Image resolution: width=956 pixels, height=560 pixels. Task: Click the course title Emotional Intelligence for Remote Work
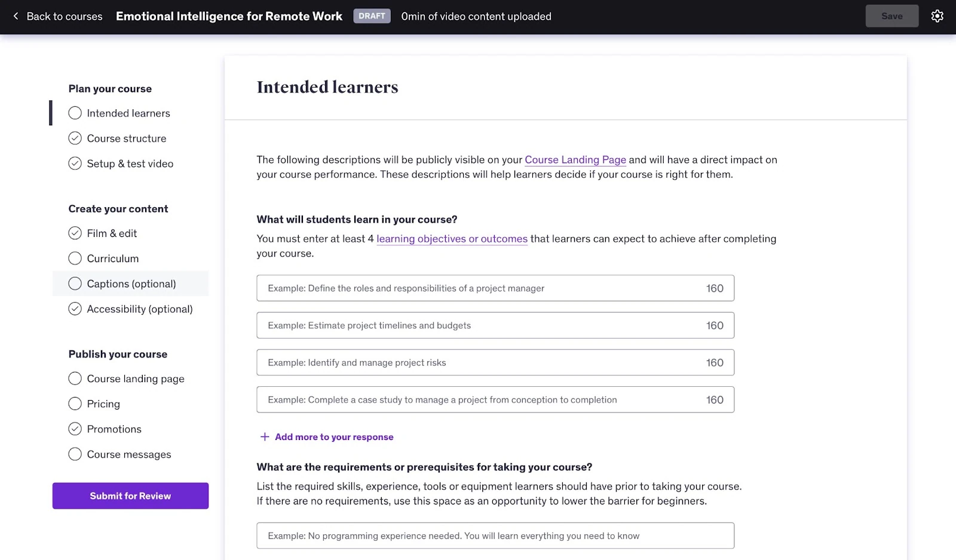tap(229, 16)
